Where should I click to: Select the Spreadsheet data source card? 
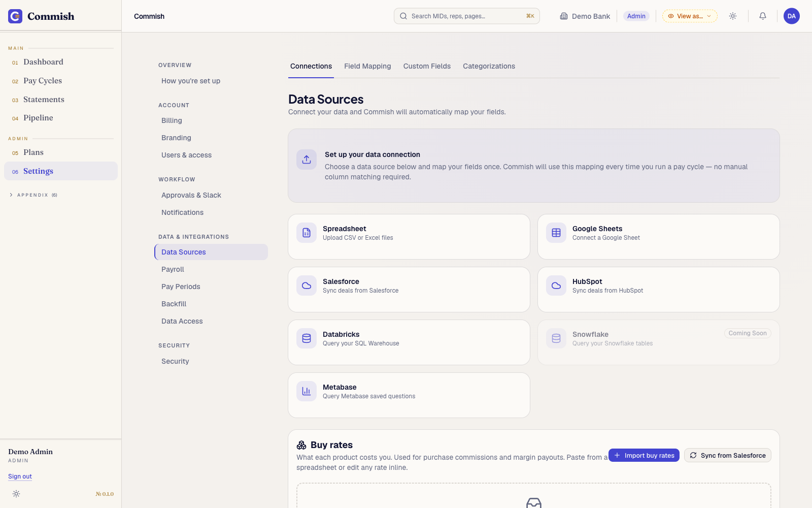[x=409, y=237]
